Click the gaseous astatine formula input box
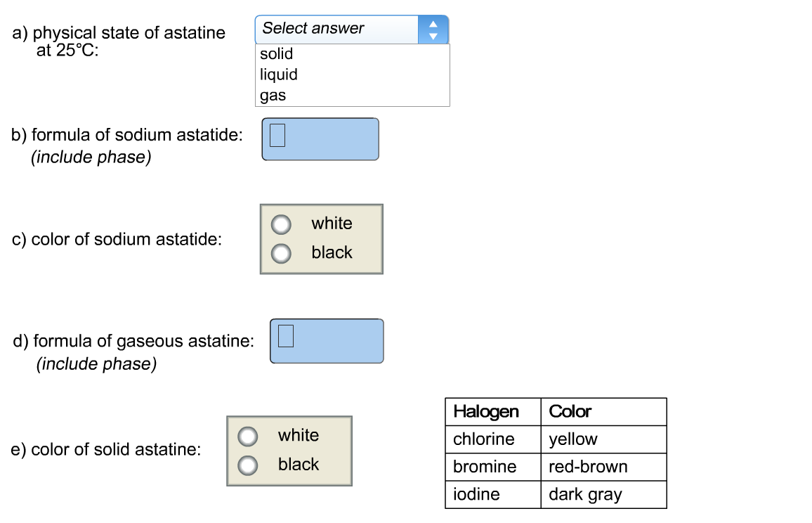 pyautogui.click(x=327, y=341)
